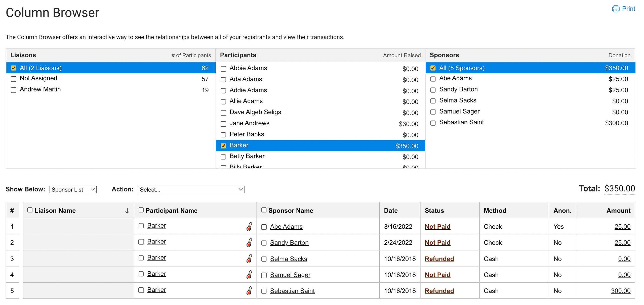Open the 300.00 amount link

[621, 291]
